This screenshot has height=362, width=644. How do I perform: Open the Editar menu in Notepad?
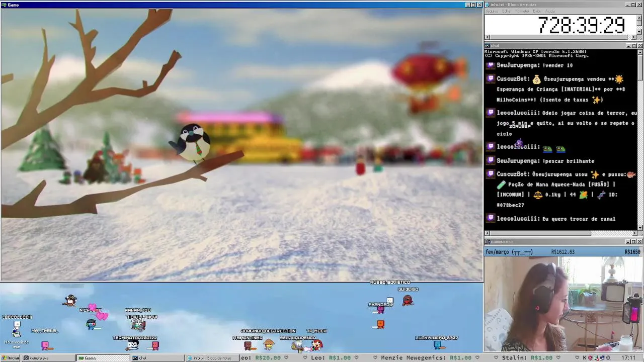507,11
